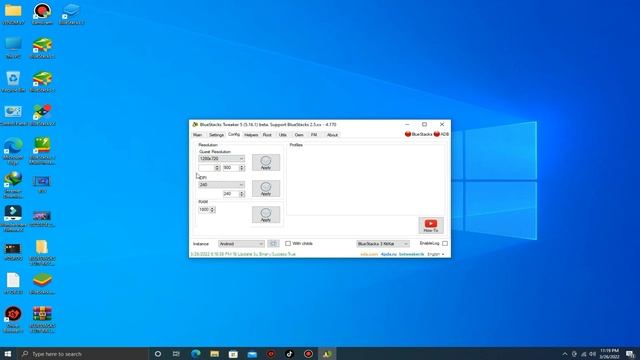
Task: Open the About tab
Action: (332, 135)
